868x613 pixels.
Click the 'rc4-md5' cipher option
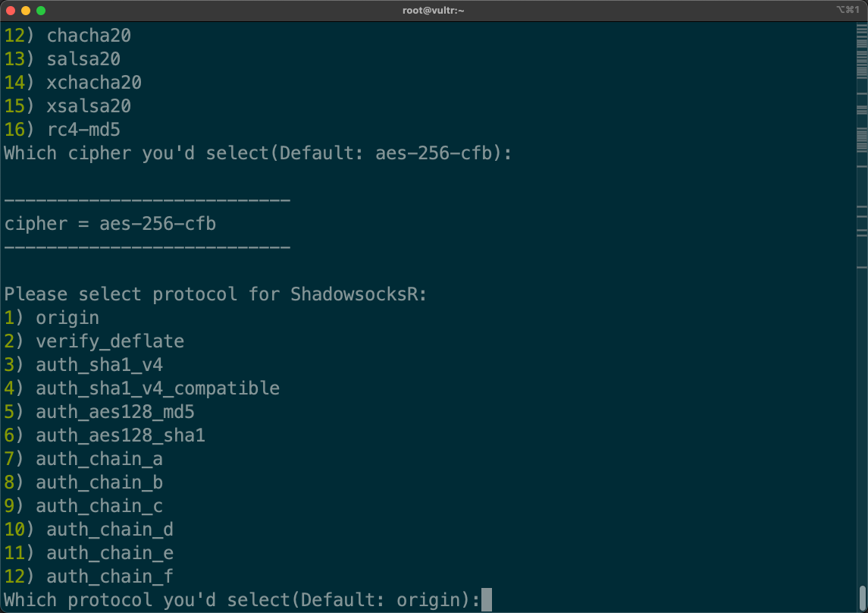point(83,130)
